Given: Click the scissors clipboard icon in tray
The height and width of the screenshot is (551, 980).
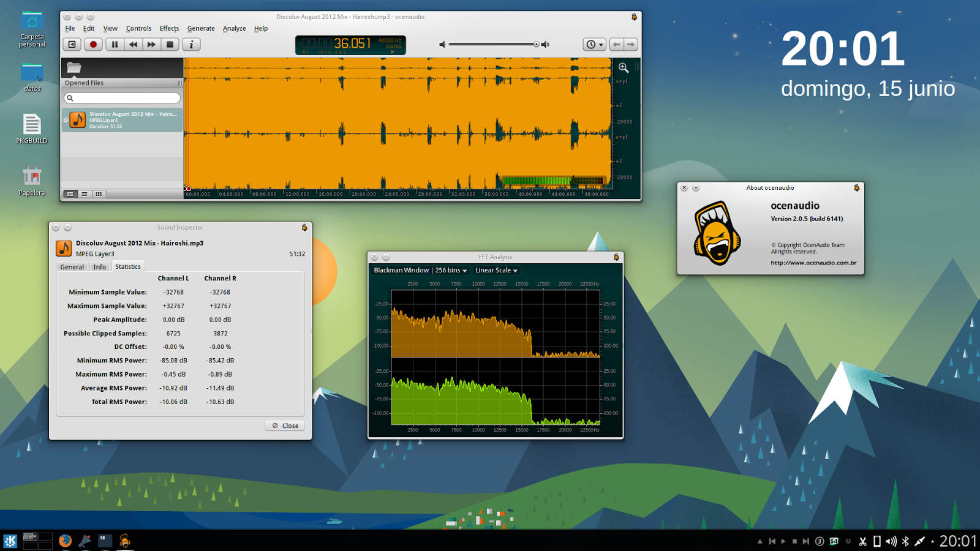Looking at the screenshot, I should click(x=862, y=541).
